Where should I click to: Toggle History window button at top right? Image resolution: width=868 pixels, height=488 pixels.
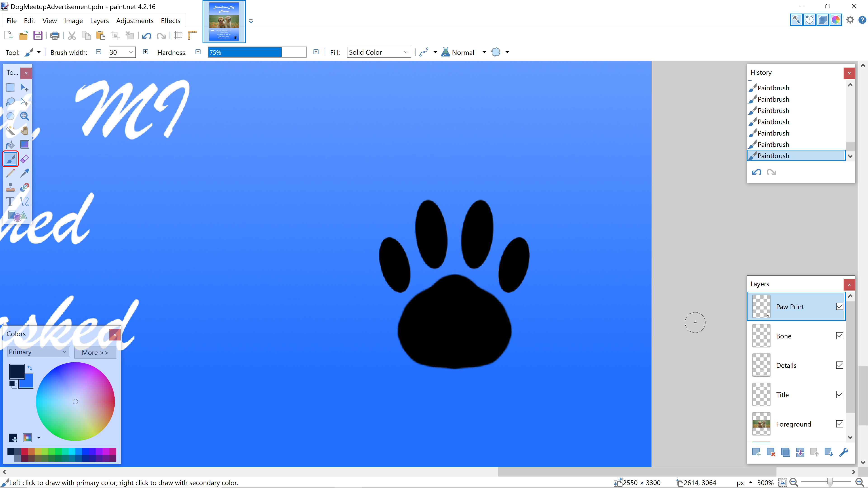(x=809, y=20)
